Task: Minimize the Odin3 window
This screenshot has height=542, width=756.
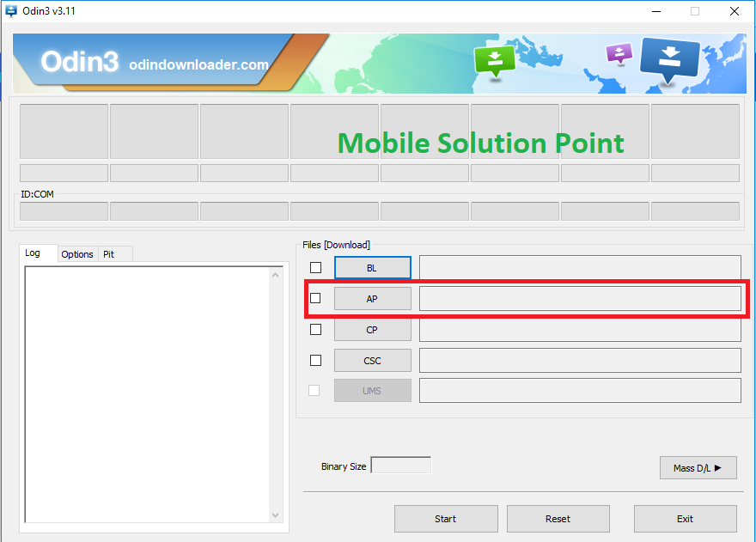Action: click(656, 11)
